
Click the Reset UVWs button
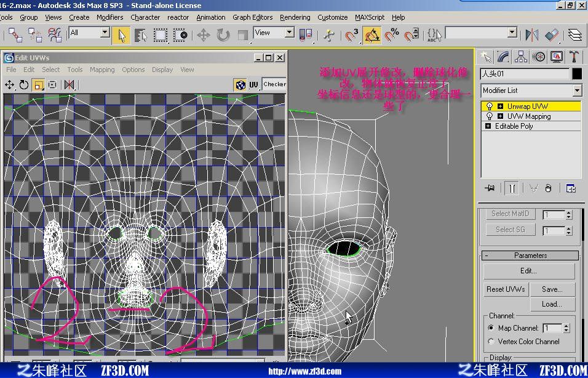506,289
